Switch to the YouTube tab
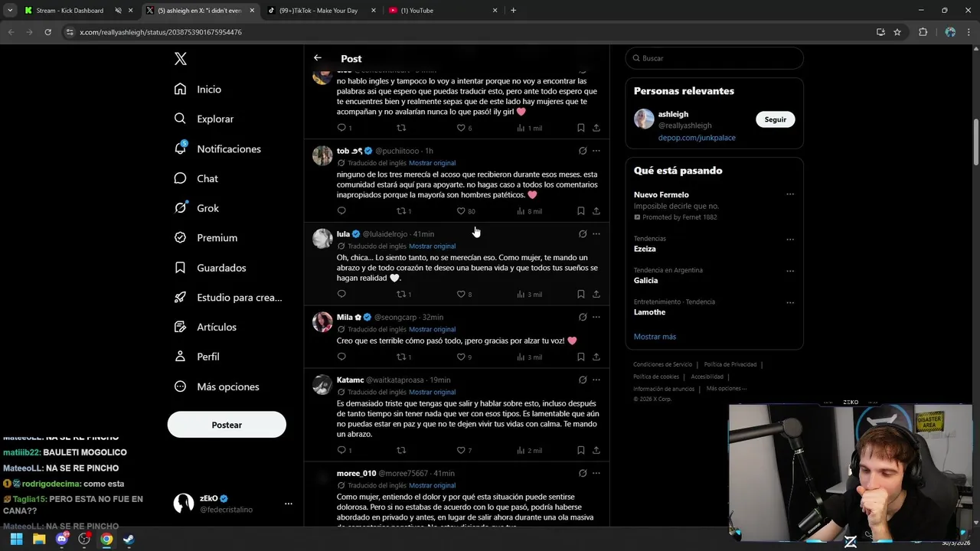The height and width of the screenshot is (551, 980). coord(443,11)
